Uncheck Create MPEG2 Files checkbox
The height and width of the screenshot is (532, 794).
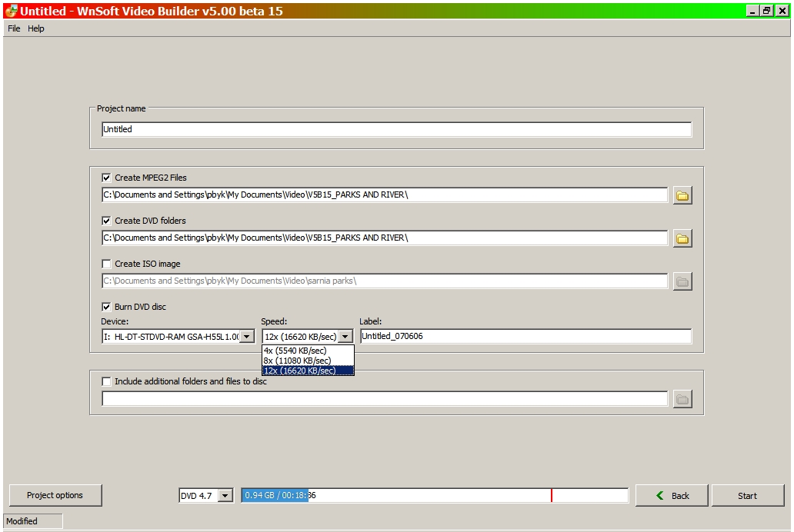[106, 178]
